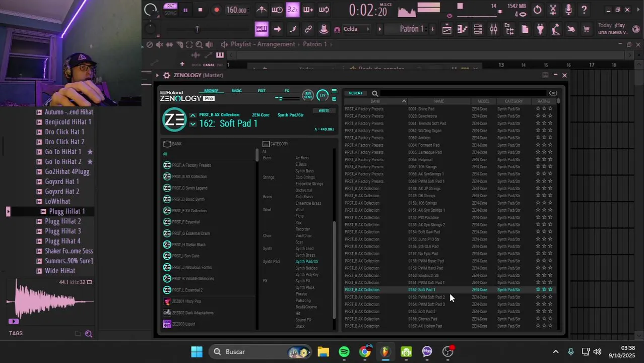
Task: Stop playback in FL Studio transport
Action: tap(200, 10)
